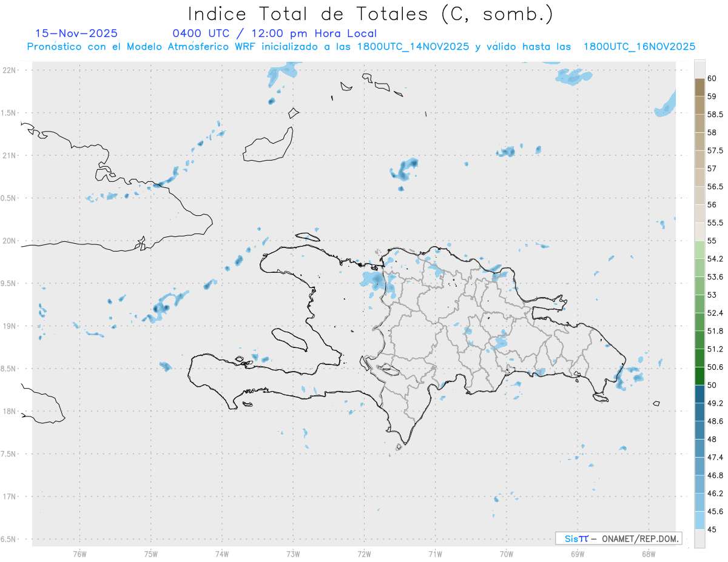This screenshot has height=562, width=728.
Task: Click the '76W' longitude label
Action: click(79, 554)
